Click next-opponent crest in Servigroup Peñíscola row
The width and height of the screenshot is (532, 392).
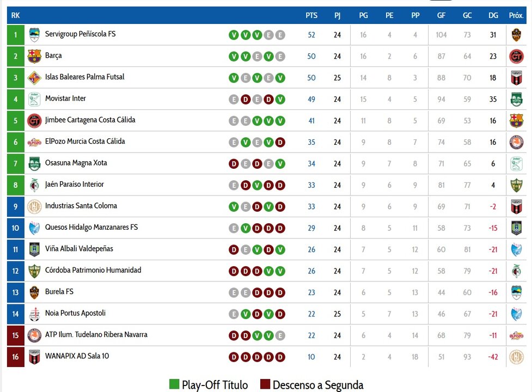pyautogui.click(x=516, y=35)
